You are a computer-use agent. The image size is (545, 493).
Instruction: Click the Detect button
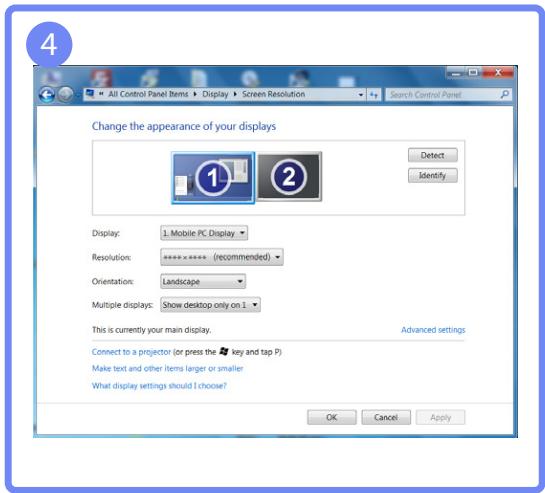click(432, 155)
